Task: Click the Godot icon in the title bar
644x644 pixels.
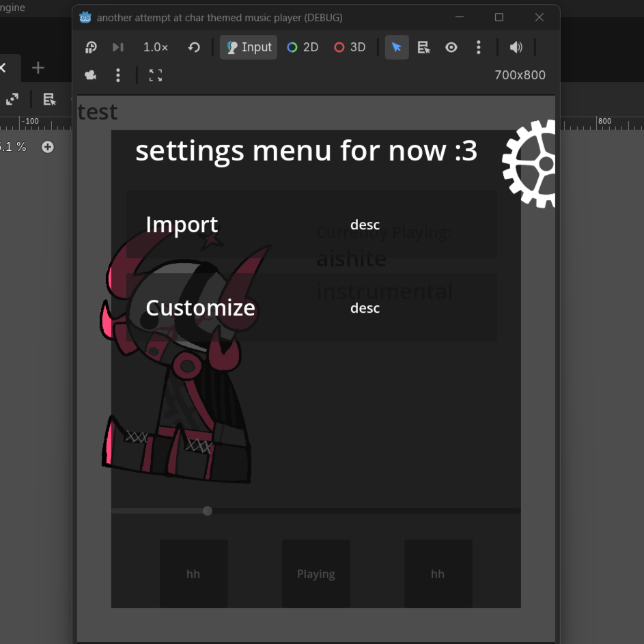Action: 85,17
